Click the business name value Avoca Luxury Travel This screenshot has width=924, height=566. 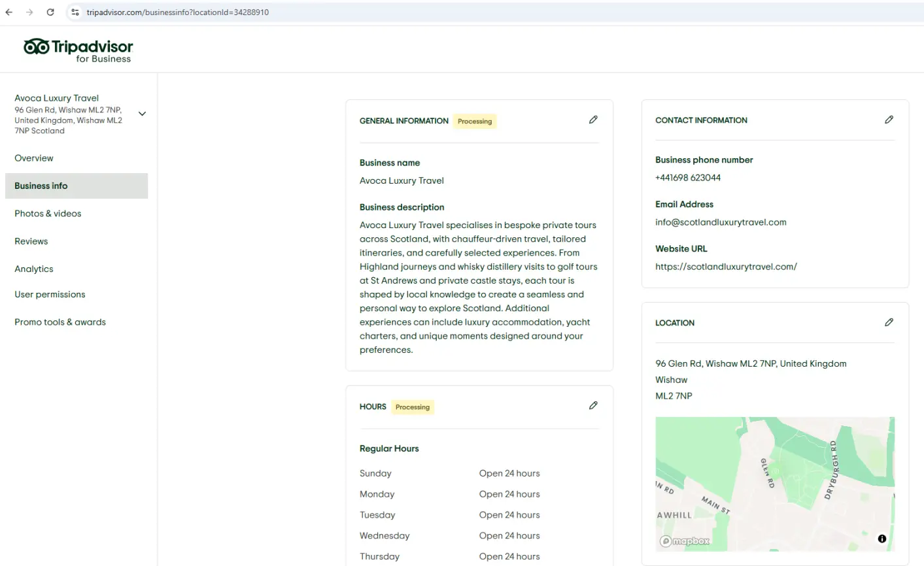click(402, 181)
